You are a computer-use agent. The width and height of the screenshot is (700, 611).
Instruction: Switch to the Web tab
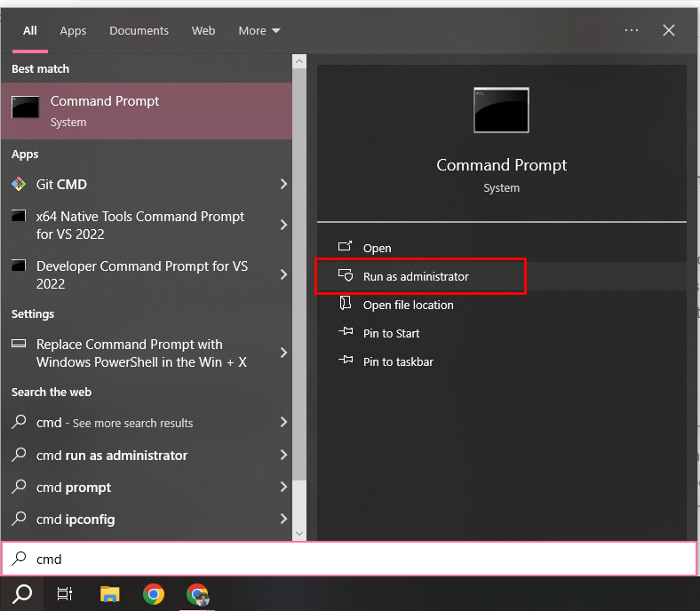coord(203,31)
